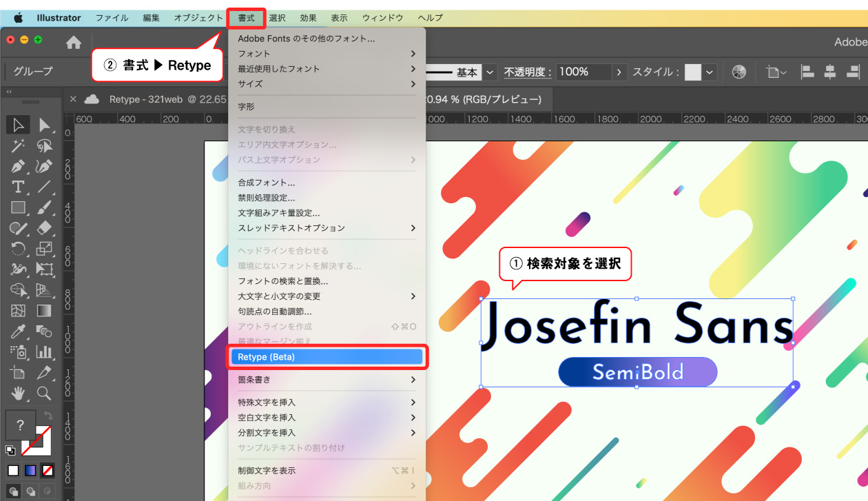Image resolution: width=868 pixels, height=501 pixels.
Task: Switch to Draw Behind mode
Action: (30, 491)
